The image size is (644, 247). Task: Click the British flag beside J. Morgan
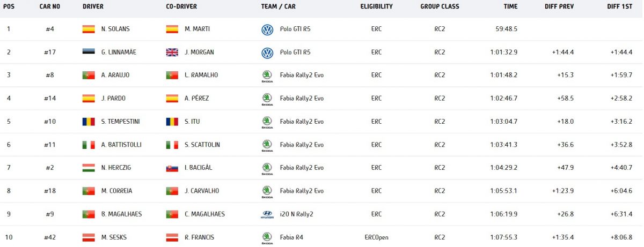172,53
